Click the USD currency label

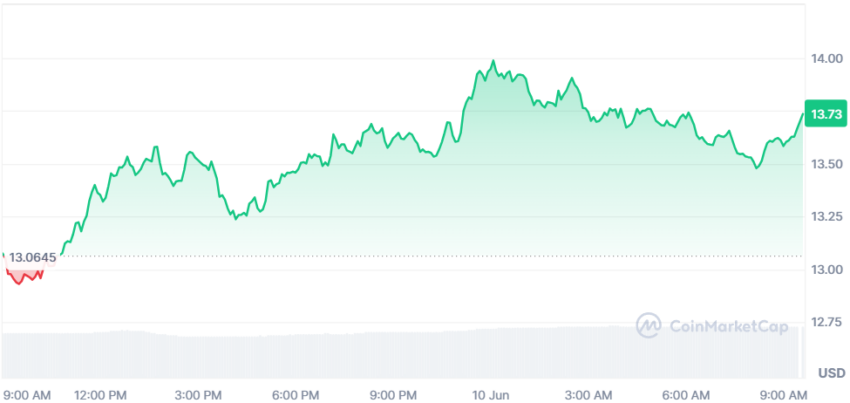coord(832,373)
